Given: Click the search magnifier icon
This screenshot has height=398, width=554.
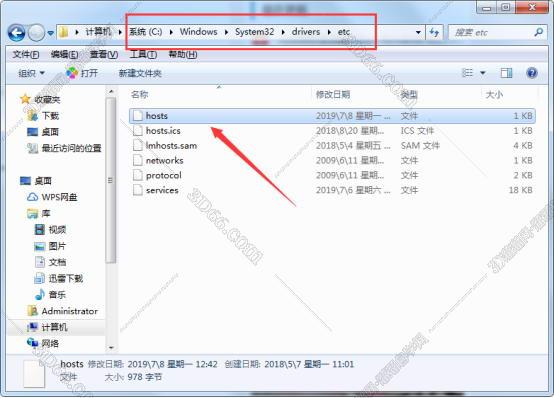Looking at the screenshot, I should click(x=538, y=33).
